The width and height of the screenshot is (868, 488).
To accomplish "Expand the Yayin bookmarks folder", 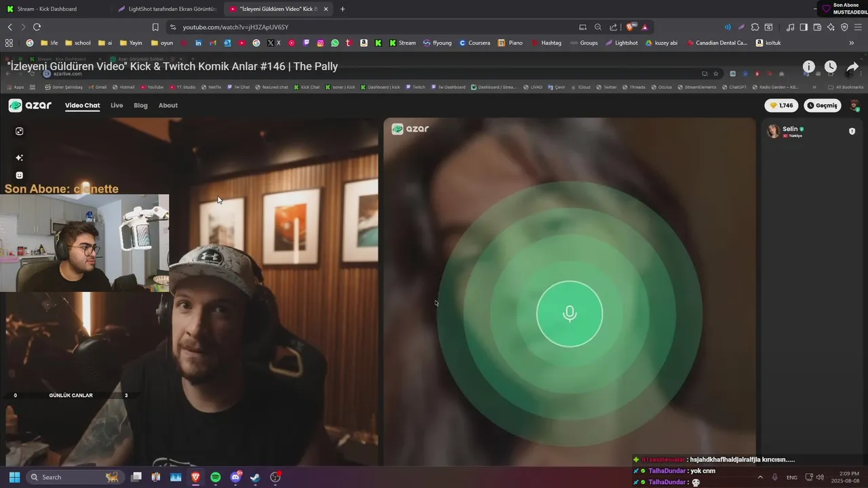I will (131, 43).
